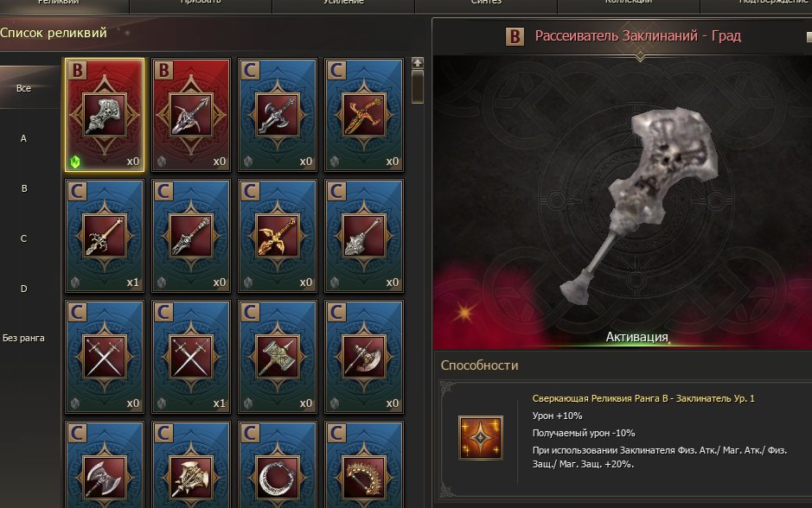Pick the C-rank golden dagger relic
This screenshot has width=812, height=508.
(x=364, y=115)
